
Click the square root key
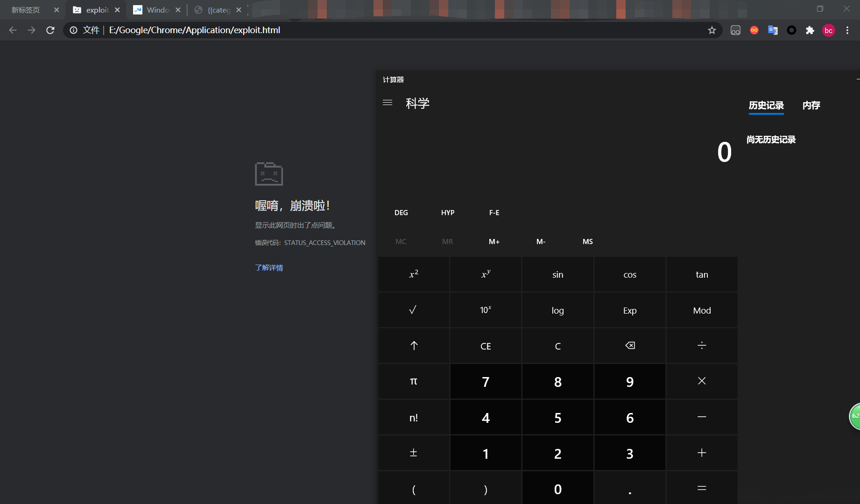(x=414, y=310)
